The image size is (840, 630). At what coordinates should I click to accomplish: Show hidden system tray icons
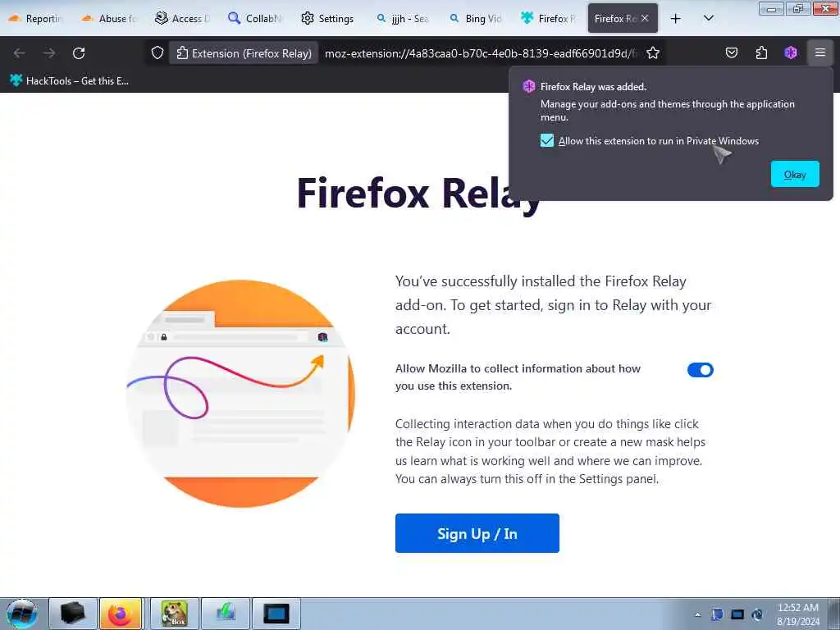click(697, 614)
